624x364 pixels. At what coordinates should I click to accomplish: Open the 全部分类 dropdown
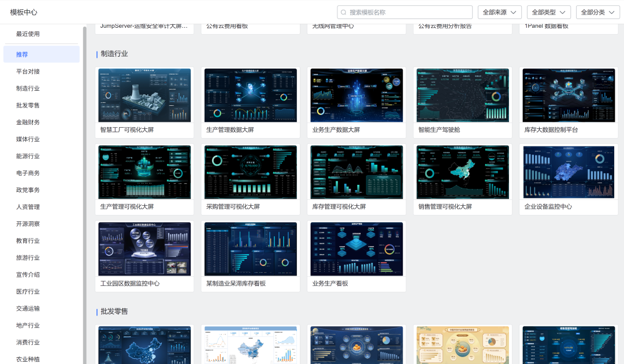click(597, 12)
